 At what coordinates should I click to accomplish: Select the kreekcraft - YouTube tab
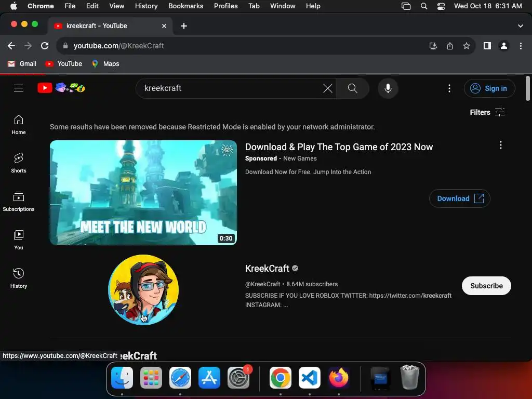[110, 26]
